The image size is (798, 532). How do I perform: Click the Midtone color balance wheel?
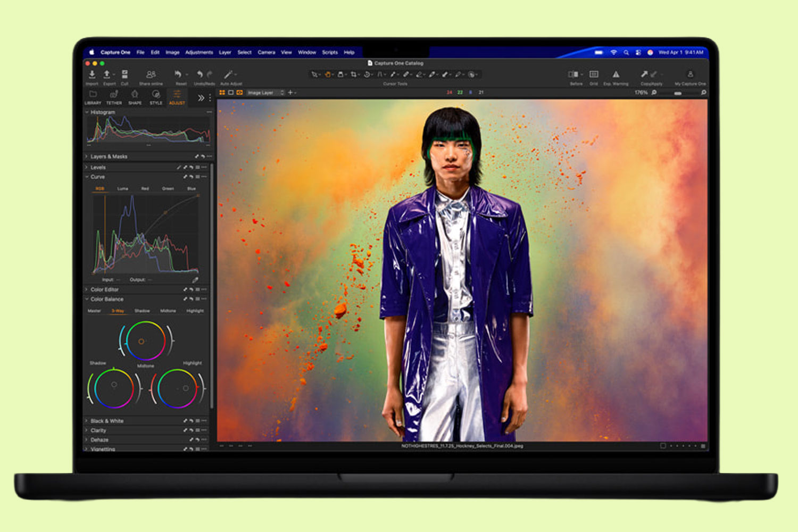click(142, 342)
